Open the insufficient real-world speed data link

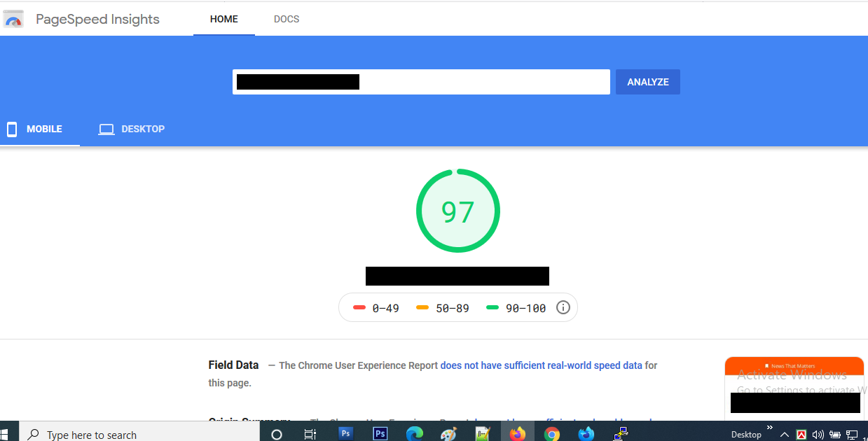(541, 365)
